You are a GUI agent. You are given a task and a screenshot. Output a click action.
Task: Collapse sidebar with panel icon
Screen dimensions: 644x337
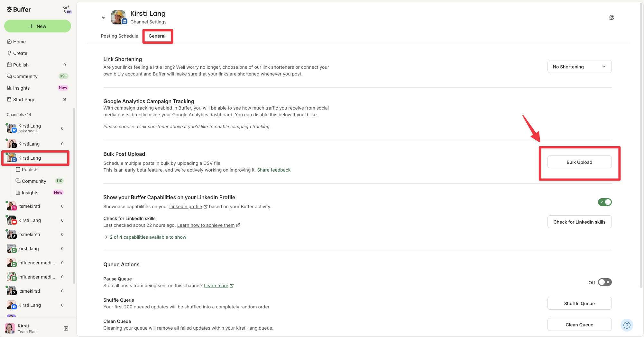[66, 328]
